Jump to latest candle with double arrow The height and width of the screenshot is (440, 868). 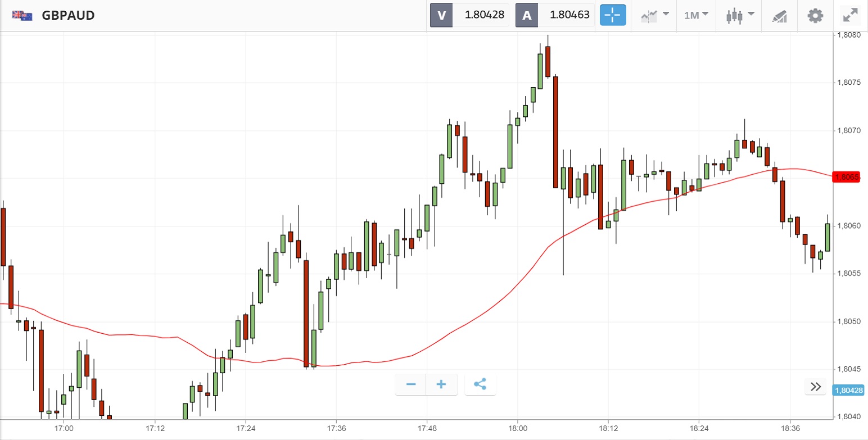coord(816,387)
